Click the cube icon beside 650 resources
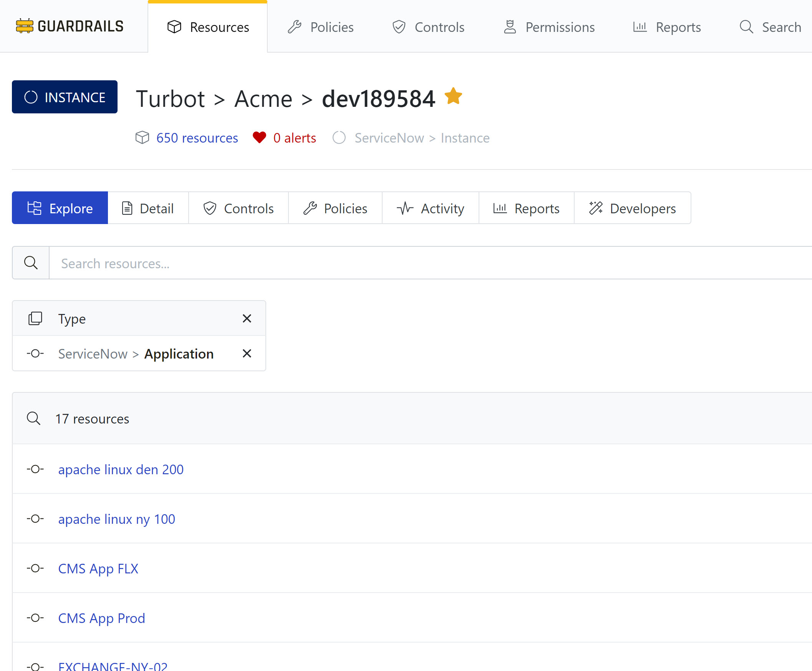This screenshot has height=671, width=812. click(142, 138)
